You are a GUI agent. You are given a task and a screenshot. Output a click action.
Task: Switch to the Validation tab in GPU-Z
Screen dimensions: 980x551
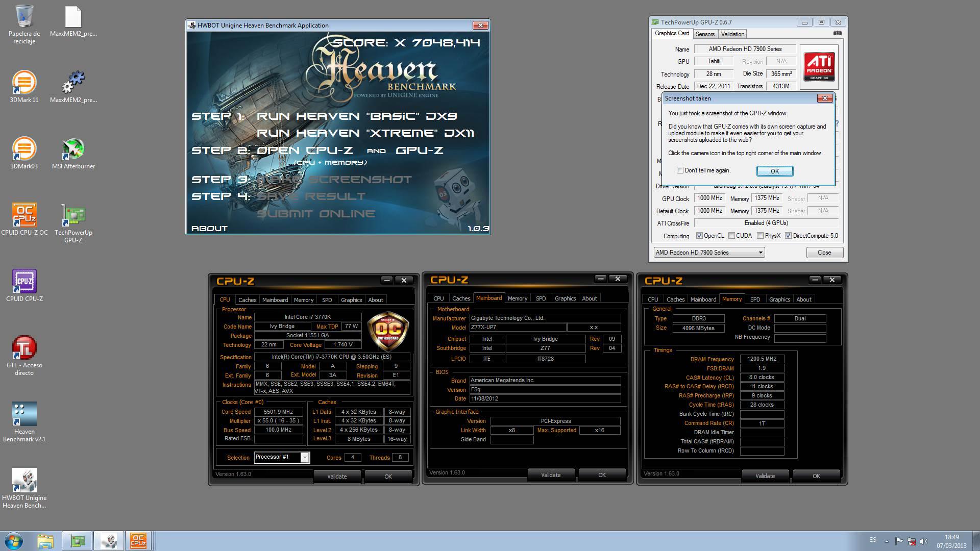pyautogui.click(x=732, y=34)
